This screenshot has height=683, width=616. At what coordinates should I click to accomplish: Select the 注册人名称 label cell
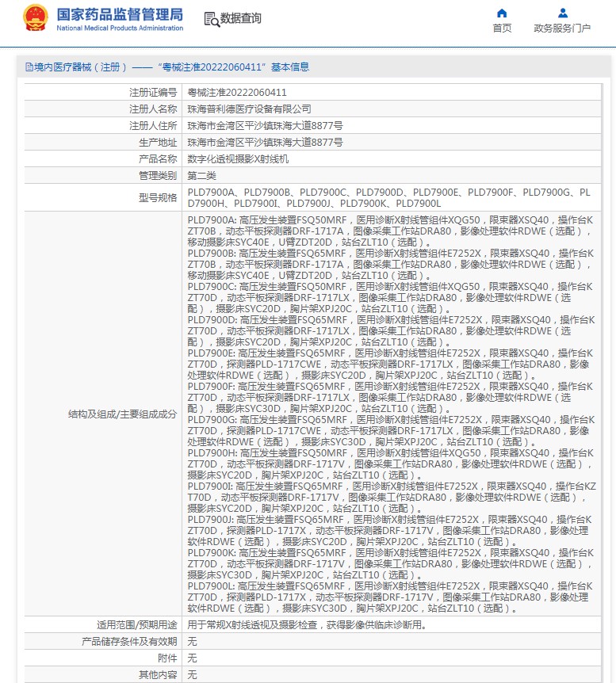103,109
